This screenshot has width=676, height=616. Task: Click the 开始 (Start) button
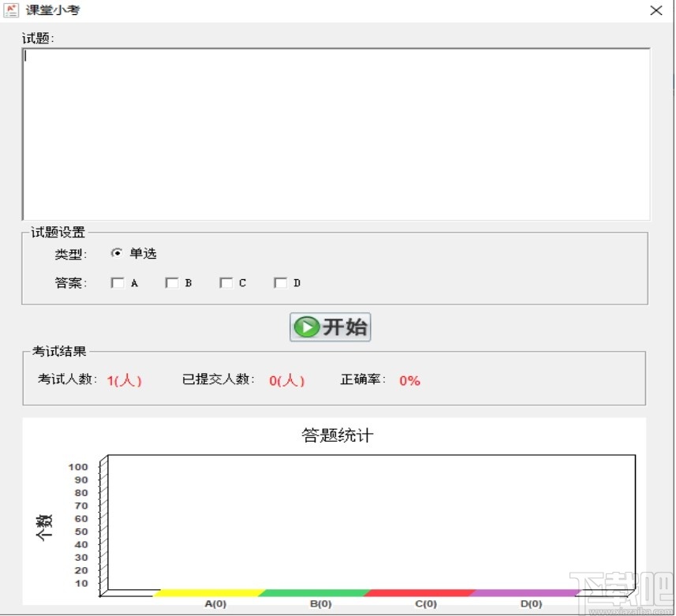pos(331,327)
